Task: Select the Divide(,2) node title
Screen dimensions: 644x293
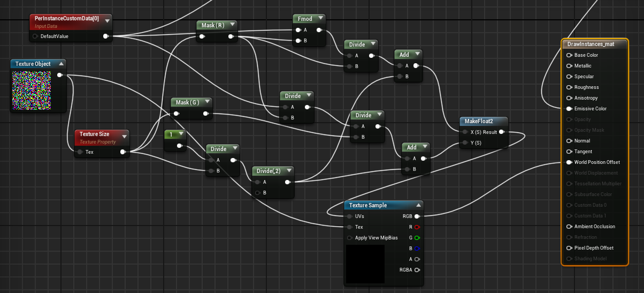Action: click(269, 171)
